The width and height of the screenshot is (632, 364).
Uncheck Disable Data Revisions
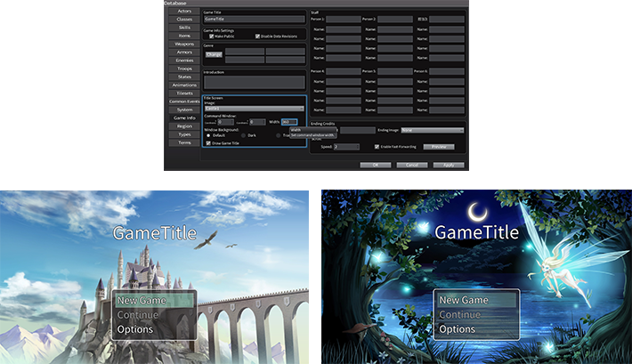coord(257,36)
